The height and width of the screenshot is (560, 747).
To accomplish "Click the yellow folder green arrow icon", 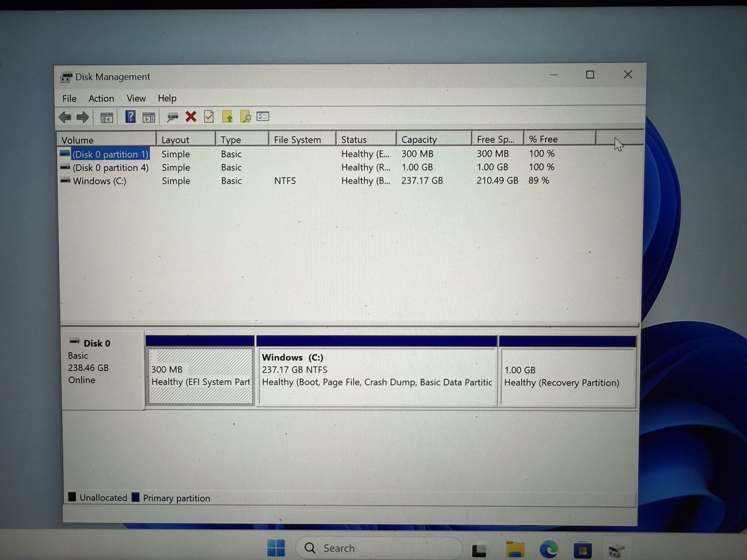I will tap(227, 116).
